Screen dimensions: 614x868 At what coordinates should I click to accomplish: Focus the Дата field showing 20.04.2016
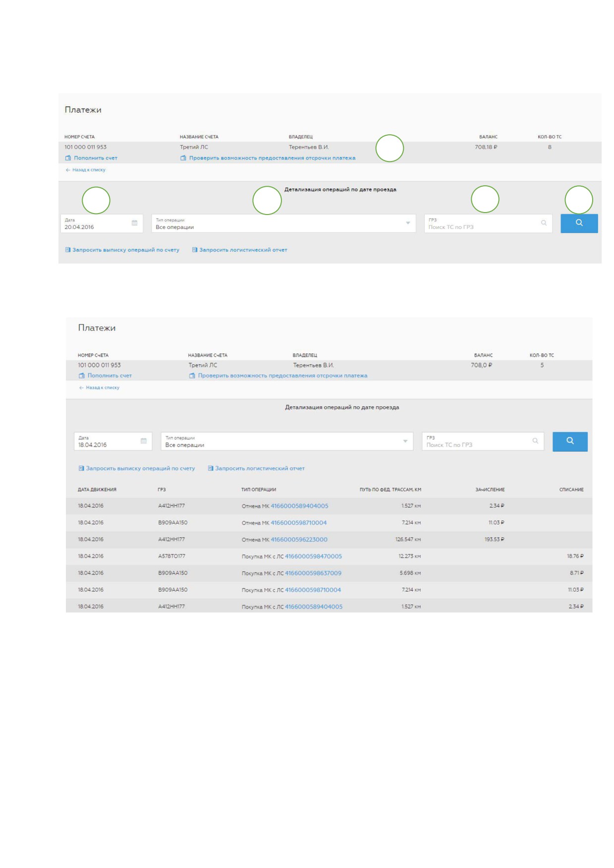pyautogui.click(x=102, y=223)
